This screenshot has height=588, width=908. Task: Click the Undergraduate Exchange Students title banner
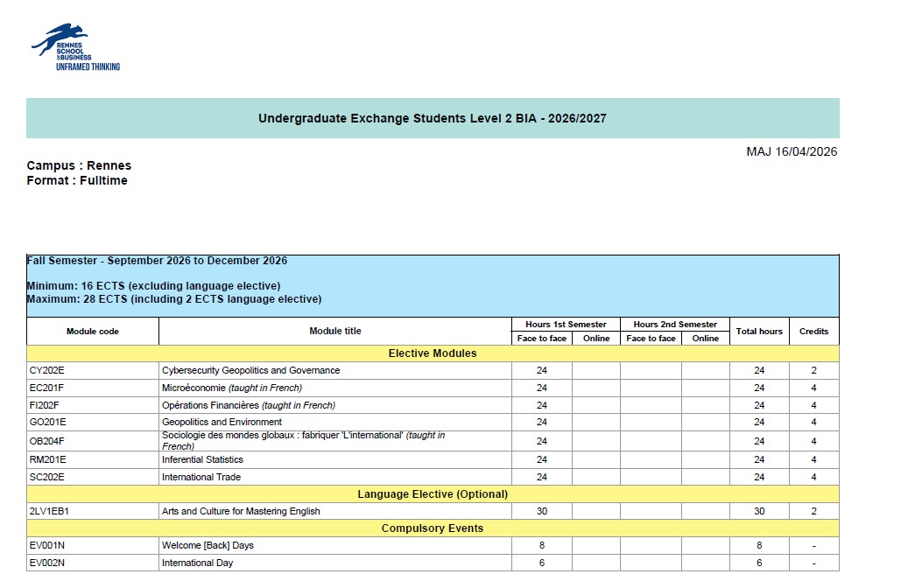pyautogui.click(x=433, y=118)
